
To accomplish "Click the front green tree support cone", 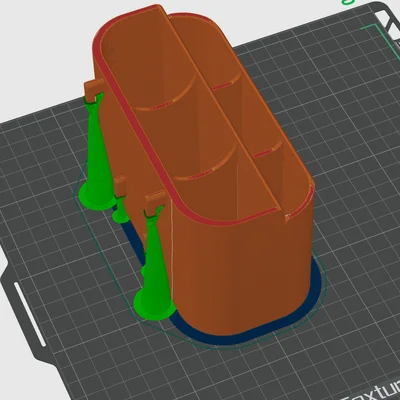I will coord(154,267).
